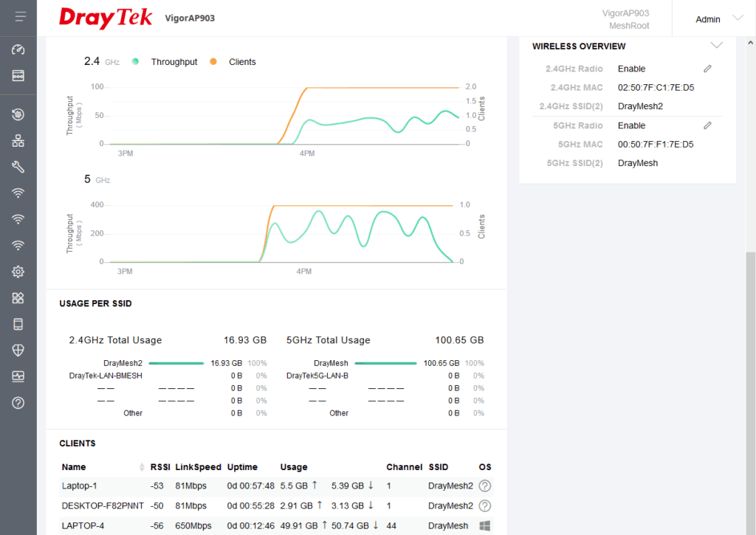Viewport: 756px width, 535px height.
Task: Open the shield security icon in sidebar
Action: click(18, 350)
